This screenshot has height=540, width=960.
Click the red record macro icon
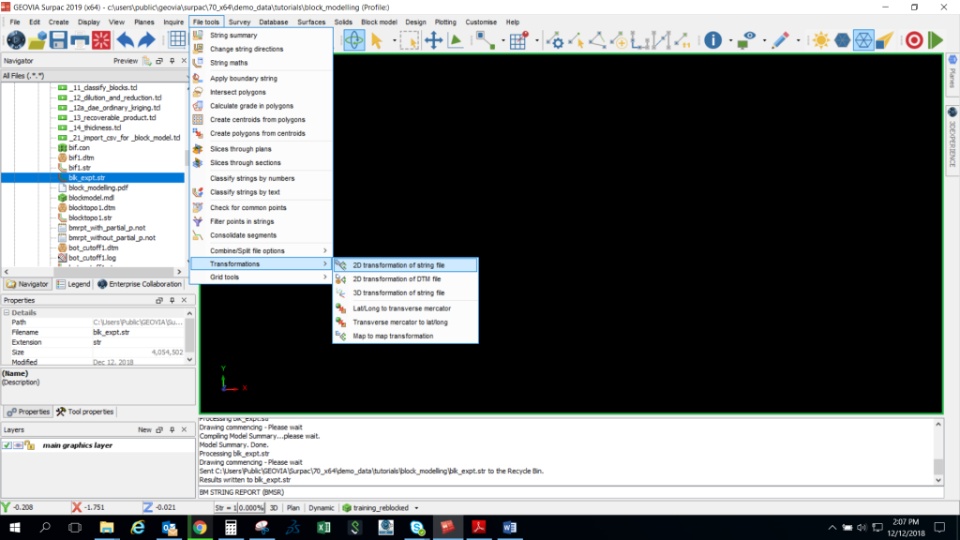point(914,40)
